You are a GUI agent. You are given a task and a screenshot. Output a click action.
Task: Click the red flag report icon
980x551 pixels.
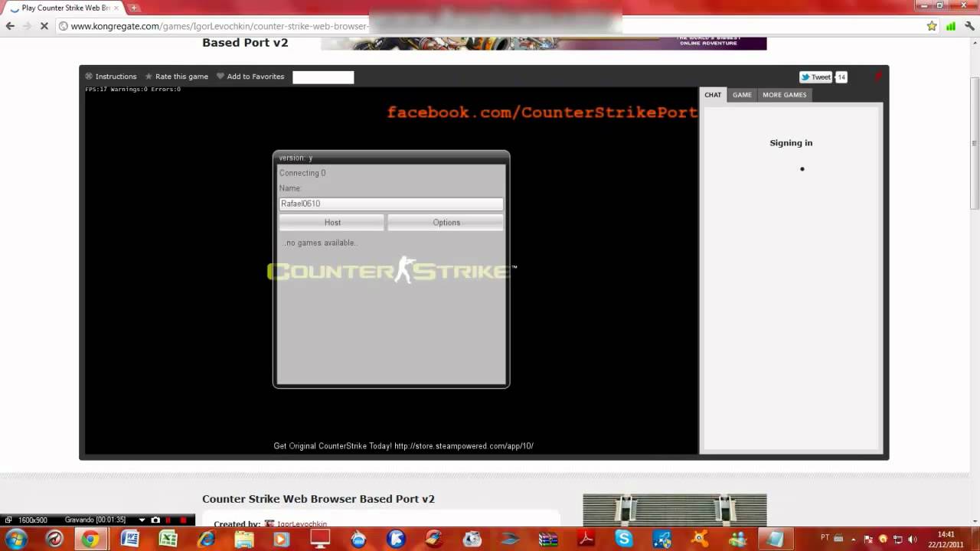[878, 77]
